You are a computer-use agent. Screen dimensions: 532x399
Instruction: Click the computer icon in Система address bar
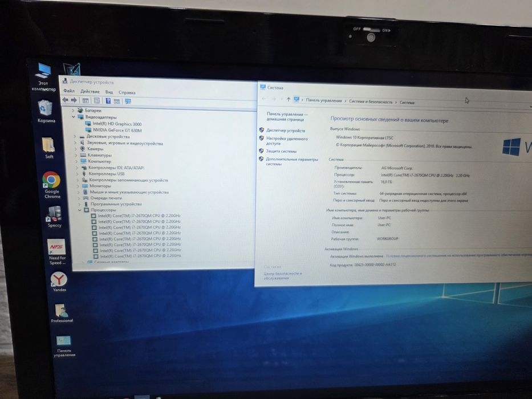tap(297, 99)
